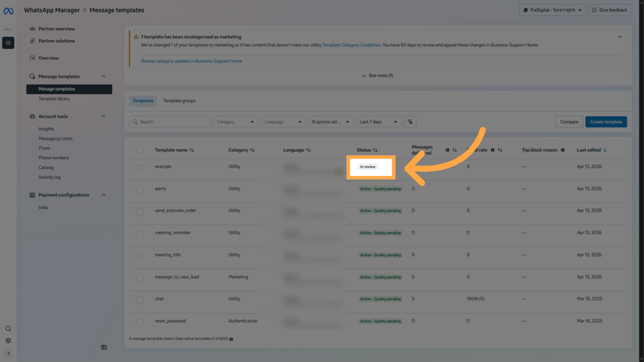Go to WhatsApp Manager breadcrumb
The width and height of the screenshot is (644, 362).
pos(52,10)
